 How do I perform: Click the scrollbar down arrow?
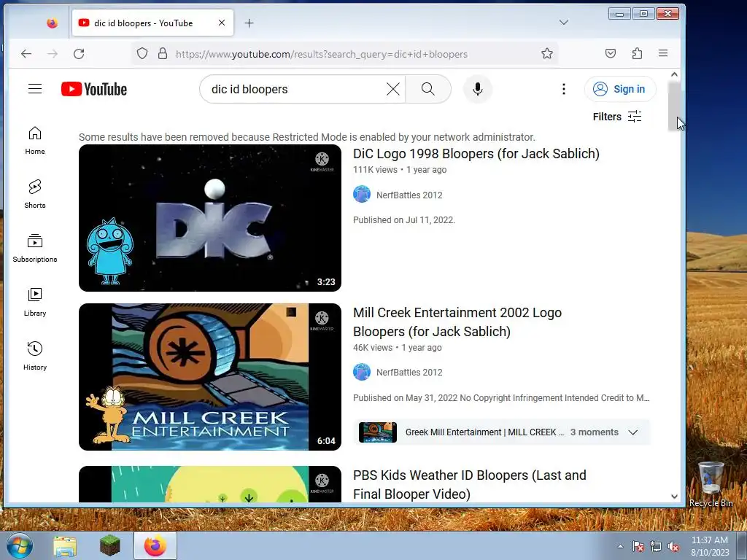(x=674, y=496)
